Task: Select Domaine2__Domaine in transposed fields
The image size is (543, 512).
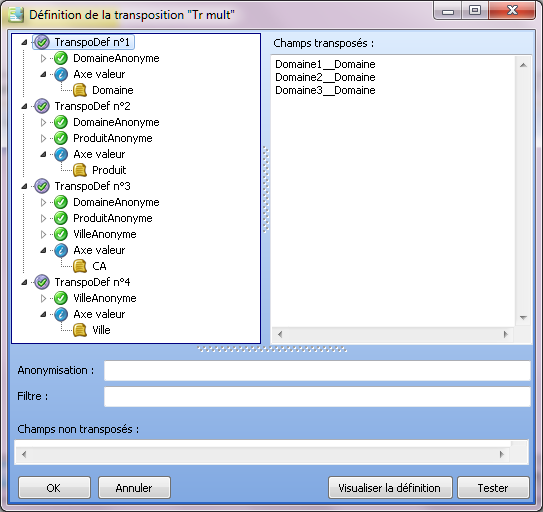Action: 325,77
